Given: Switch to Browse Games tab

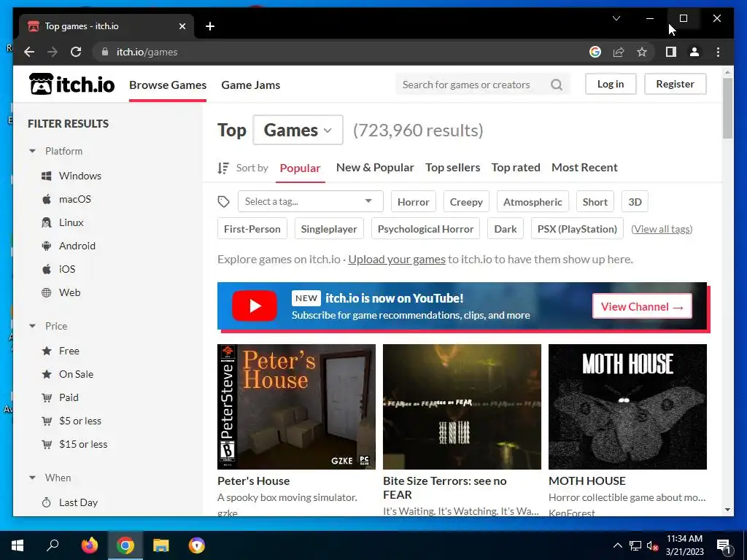Looking at the screenshot, I should pyautogui.click(x=168, y=85).
